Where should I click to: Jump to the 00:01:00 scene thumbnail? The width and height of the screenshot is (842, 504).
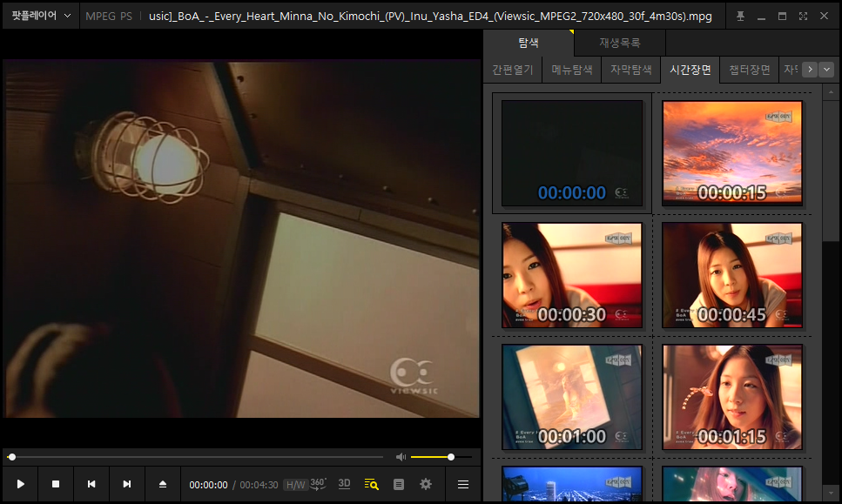tap(572, 397)
